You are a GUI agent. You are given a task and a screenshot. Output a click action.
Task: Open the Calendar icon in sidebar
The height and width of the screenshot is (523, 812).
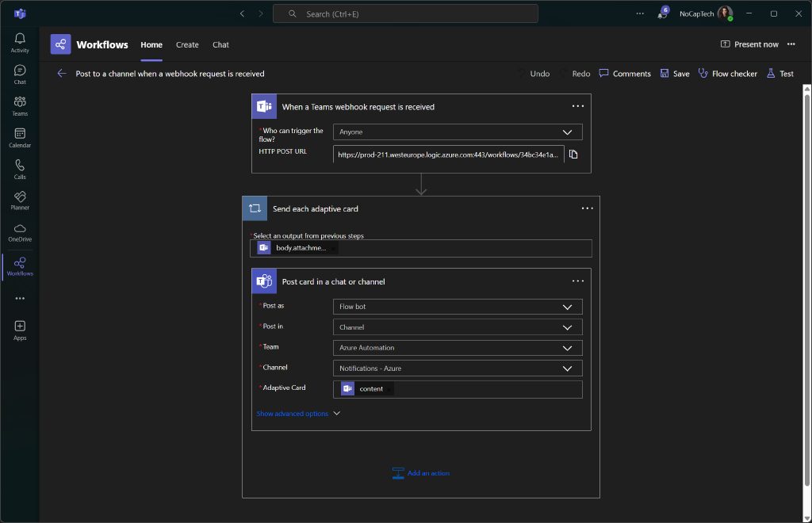tap(20, 138)
